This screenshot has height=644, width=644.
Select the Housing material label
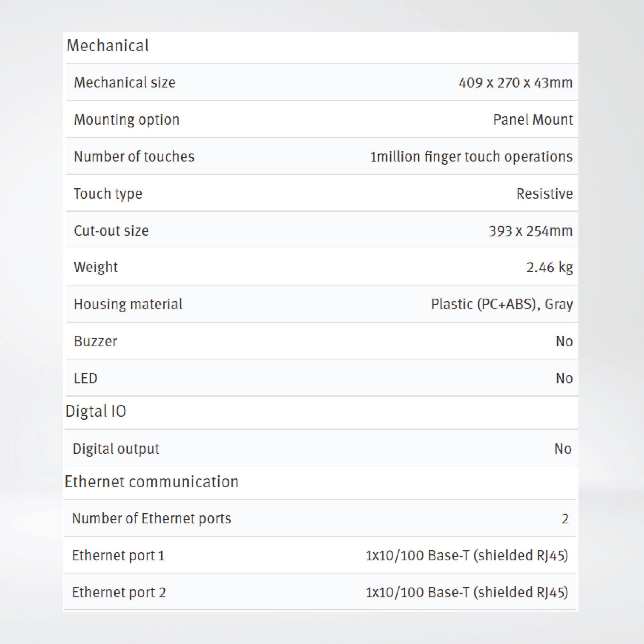[x=128, y=304]
